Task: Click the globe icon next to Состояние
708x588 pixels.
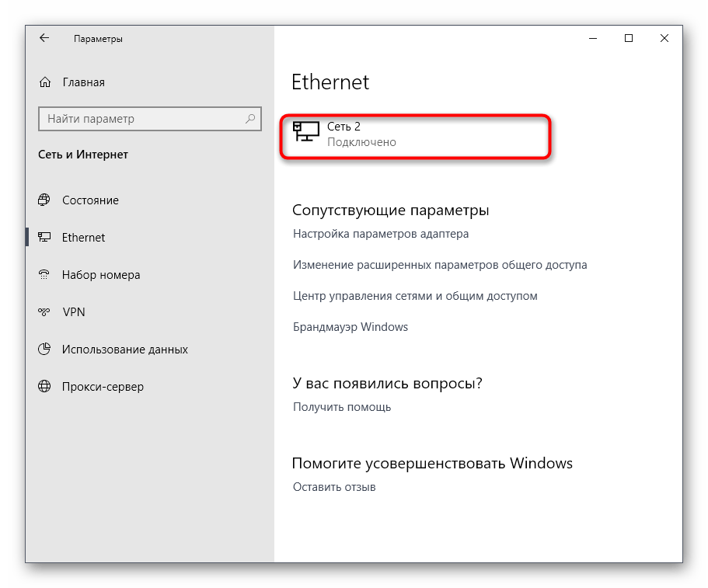Action: tap(45, 200)
